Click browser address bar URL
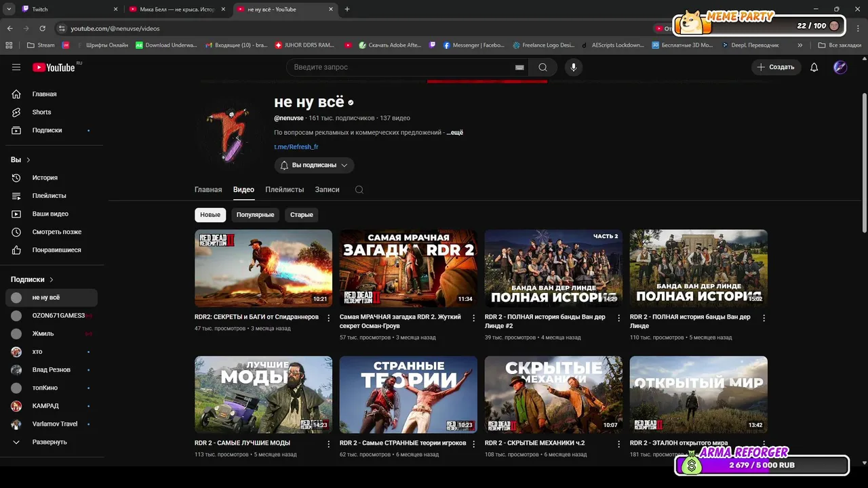Screen dimensions: 868x488 coord(115,28)
